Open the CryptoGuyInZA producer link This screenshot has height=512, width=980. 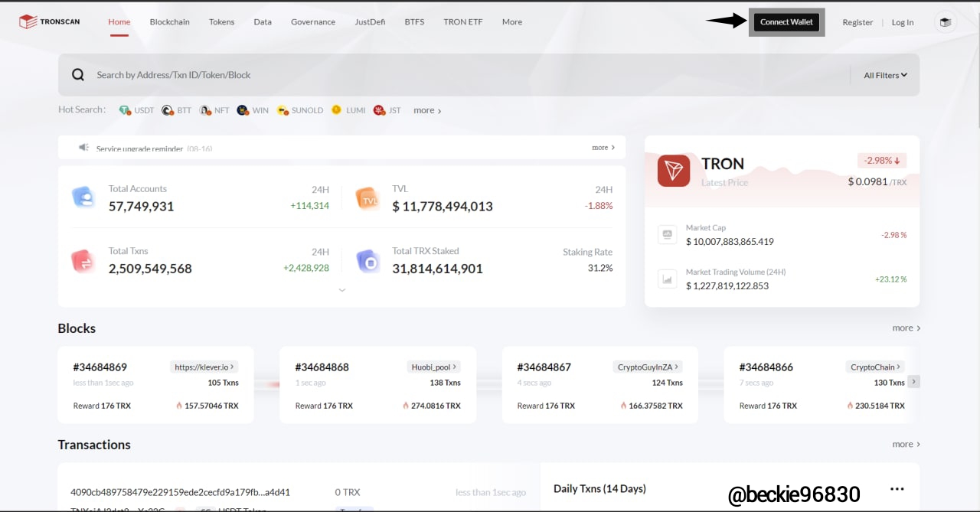(x=648, y=367)
